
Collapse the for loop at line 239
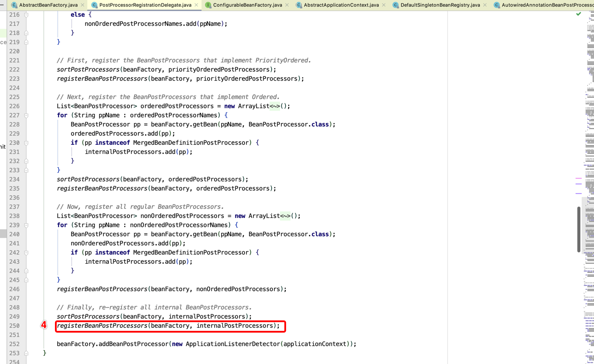pyautogui.click(x=26, y=225)
